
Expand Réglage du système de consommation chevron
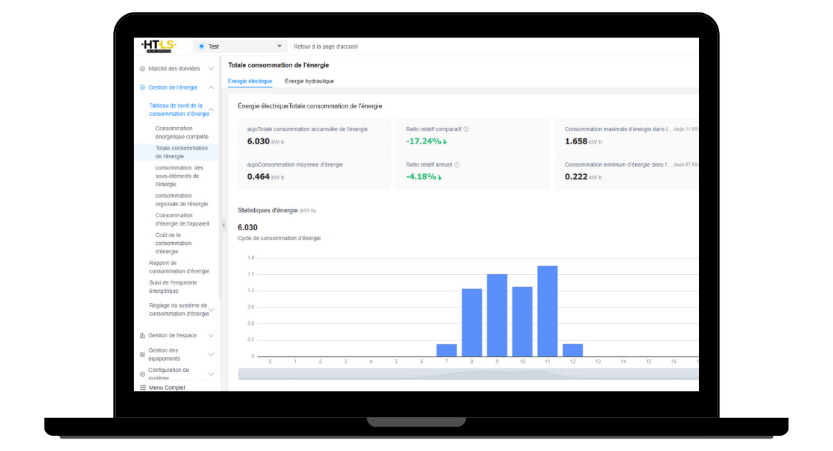tap(211, 310)
